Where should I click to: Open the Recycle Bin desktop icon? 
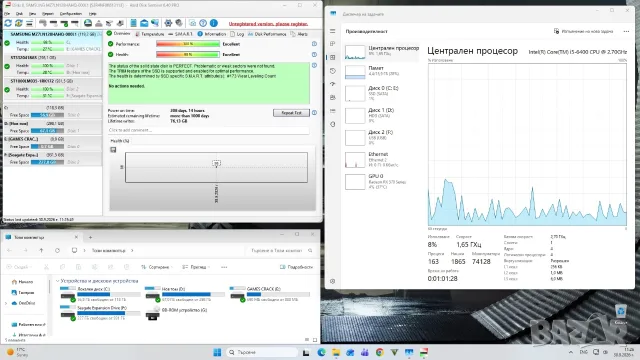click(621, 313)
